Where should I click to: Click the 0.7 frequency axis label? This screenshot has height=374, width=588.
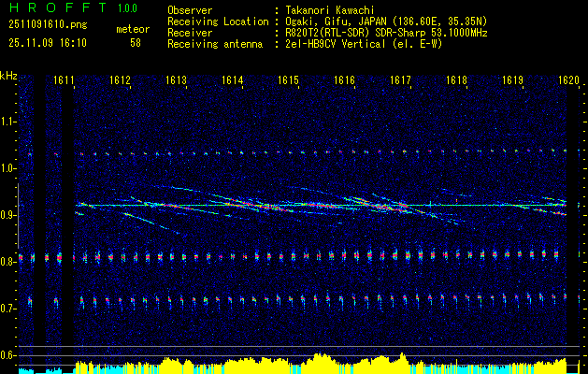pyautogui.click(x=8, y=308)
